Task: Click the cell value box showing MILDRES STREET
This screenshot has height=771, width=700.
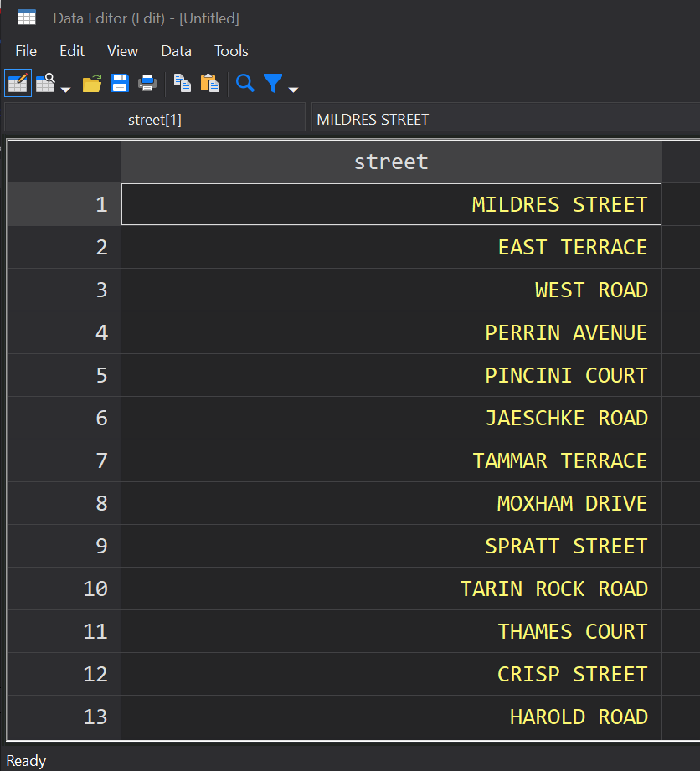Action: [502, 120]
